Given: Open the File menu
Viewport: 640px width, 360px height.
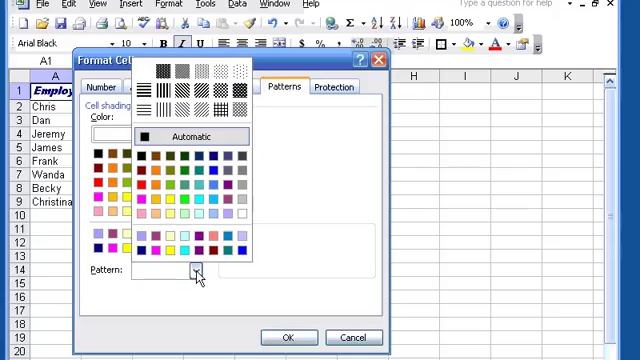Looking at the screenshot, I should 42,4.
